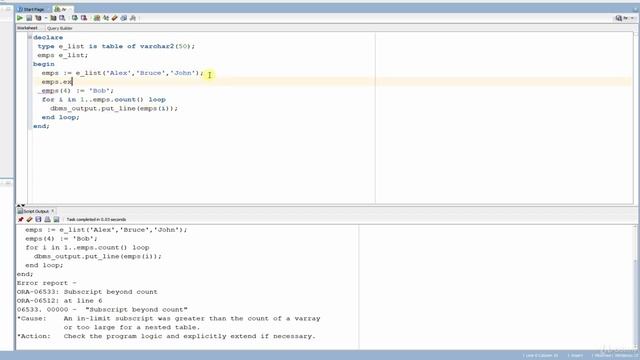Click the Script Output vertical scrollbar
Image resolution: width=640 pixels, height=360 pixels.
coord(635,287)
